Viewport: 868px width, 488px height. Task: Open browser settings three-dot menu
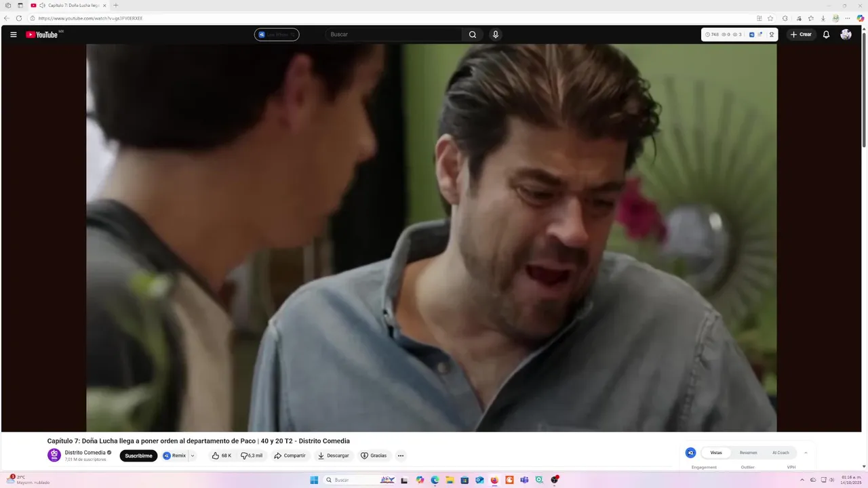[x=848, y=18]
